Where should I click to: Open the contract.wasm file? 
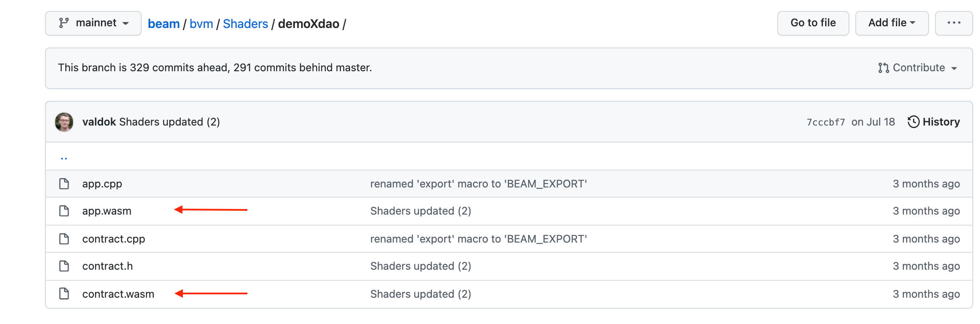coord(118,294)
